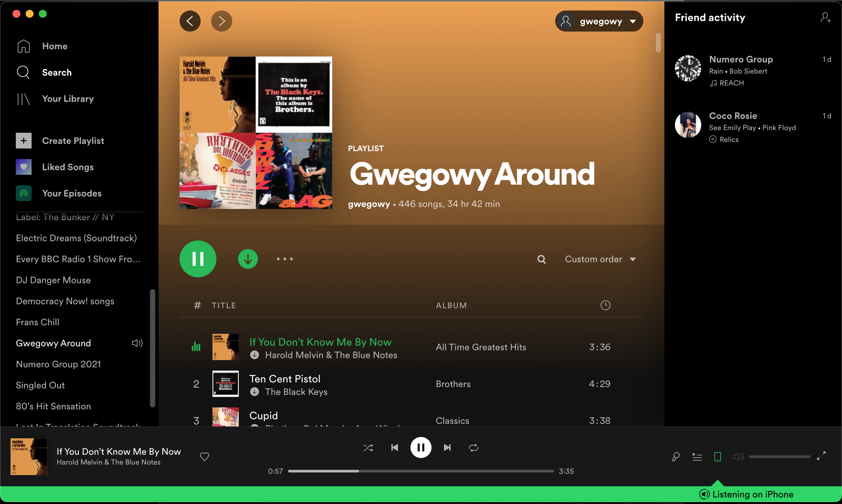Click the pause button to stop playback
842x504 pixels.
[x=420, y=447]
